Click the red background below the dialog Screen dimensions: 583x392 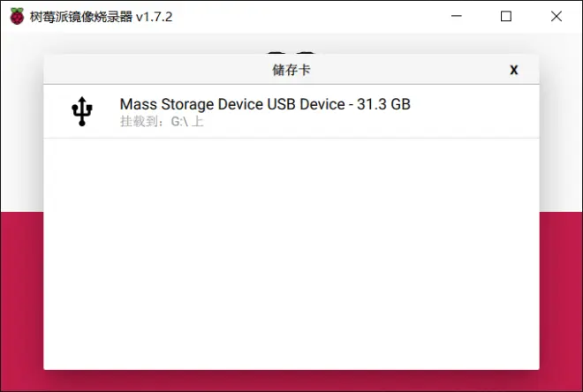pos(291,381)
